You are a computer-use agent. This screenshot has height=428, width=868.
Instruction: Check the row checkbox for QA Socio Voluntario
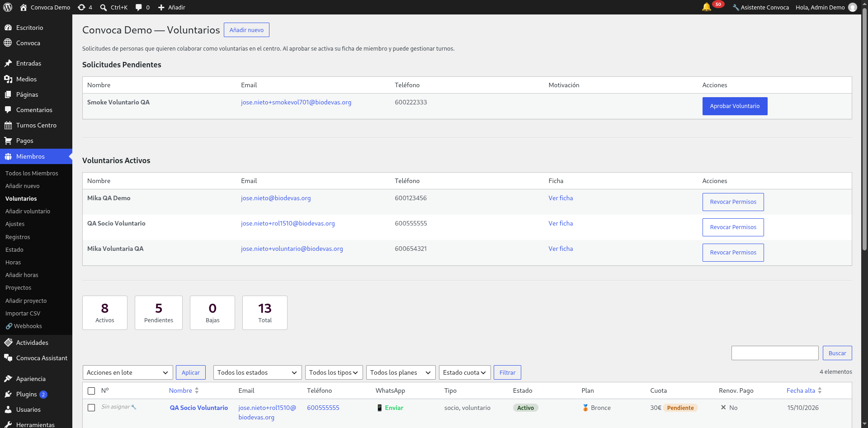coord(91,408)
